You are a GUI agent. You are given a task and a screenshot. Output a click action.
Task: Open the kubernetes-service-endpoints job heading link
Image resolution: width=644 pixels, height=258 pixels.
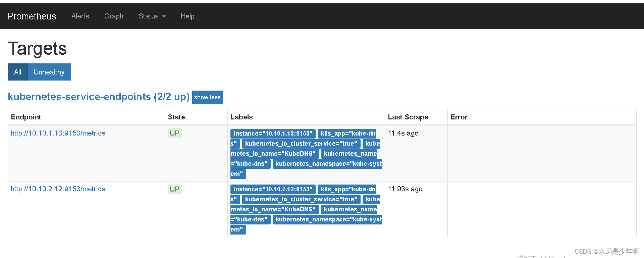click(99, 97)
